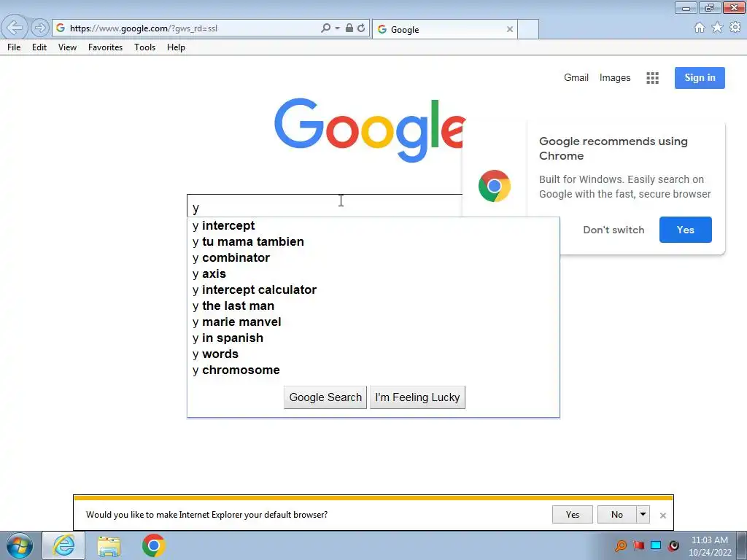
Task: Select suggestion 'y marie manvel'
Action: coord(373,322)
